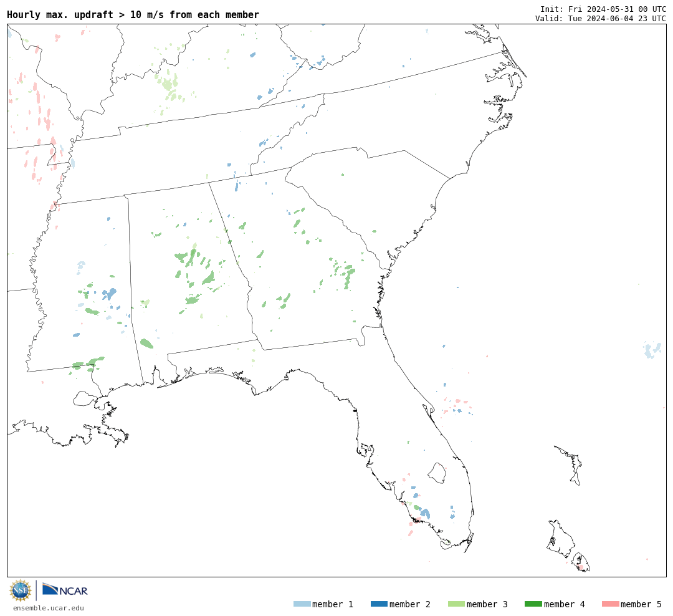Viewport: 673px width, 616px height.
Task: Click the member 3 light green swatch
Action: tap(456, 604)
